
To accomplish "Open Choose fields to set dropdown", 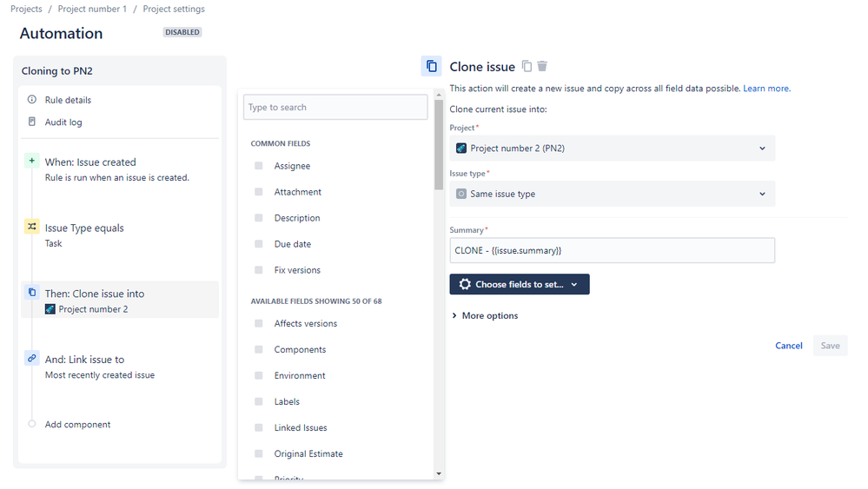I will pyautogui.click(x=520, y=284).
